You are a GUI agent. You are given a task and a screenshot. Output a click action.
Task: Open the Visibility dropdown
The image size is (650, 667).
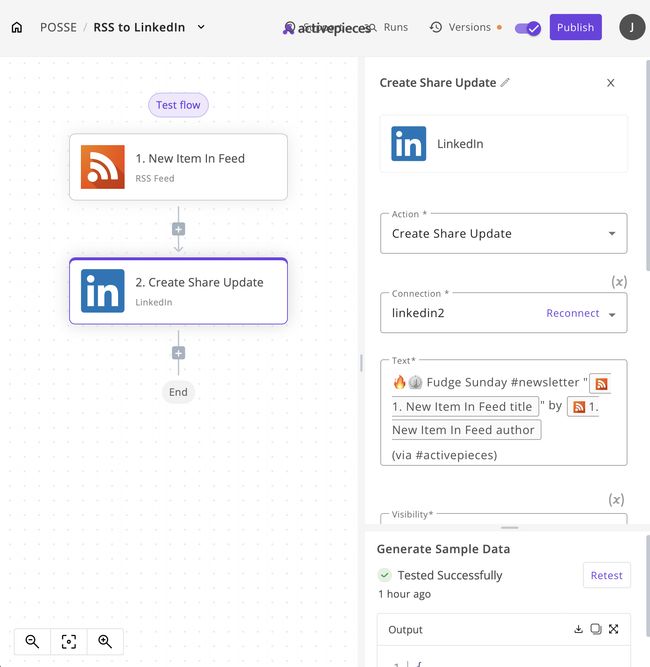[504, 519]
